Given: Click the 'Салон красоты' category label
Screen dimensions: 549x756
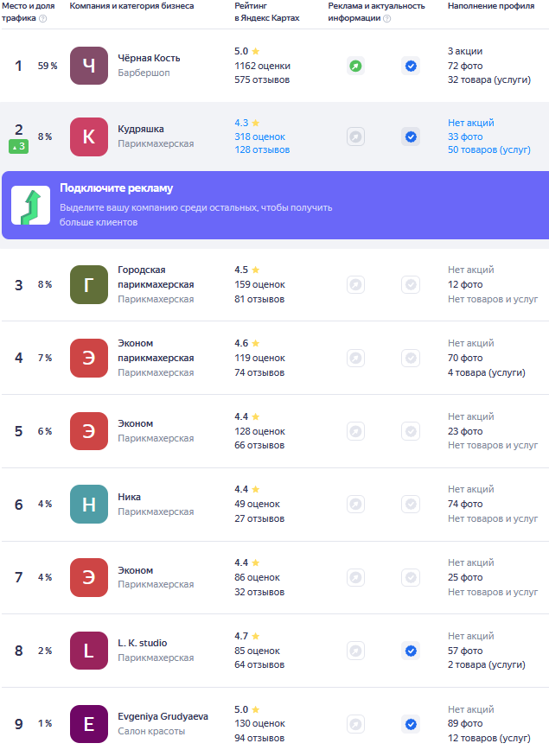Looking at the screenshot, I should [x=151, y=732].
